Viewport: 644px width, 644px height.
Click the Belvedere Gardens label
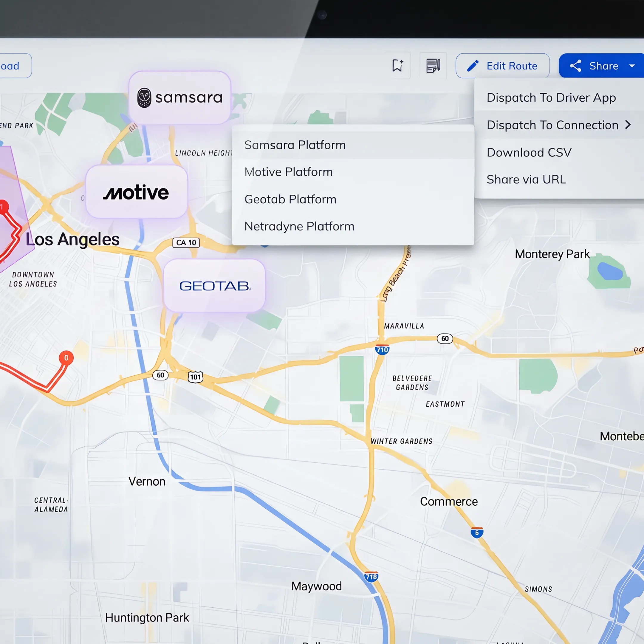412,383
